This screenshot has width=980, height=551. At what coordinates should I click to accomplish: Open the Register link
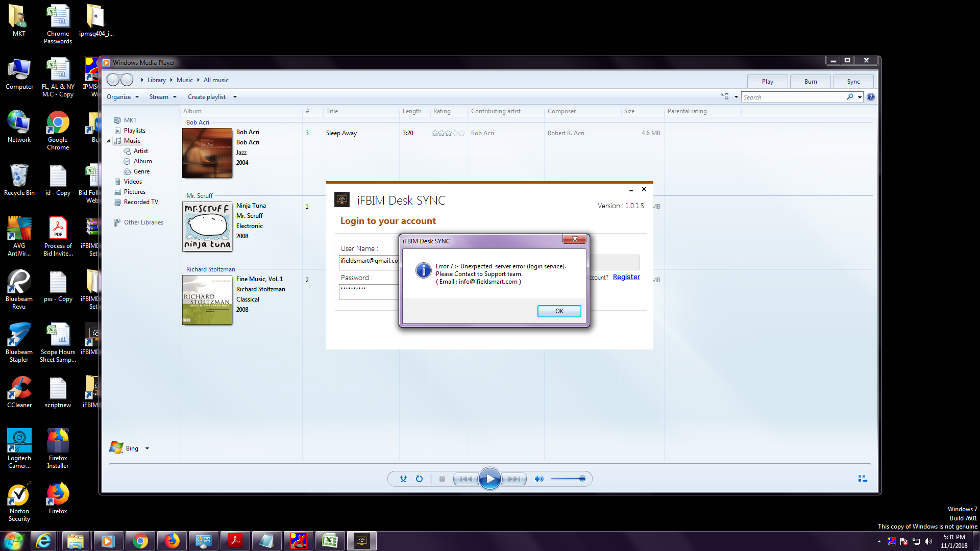tap(626, 277)
